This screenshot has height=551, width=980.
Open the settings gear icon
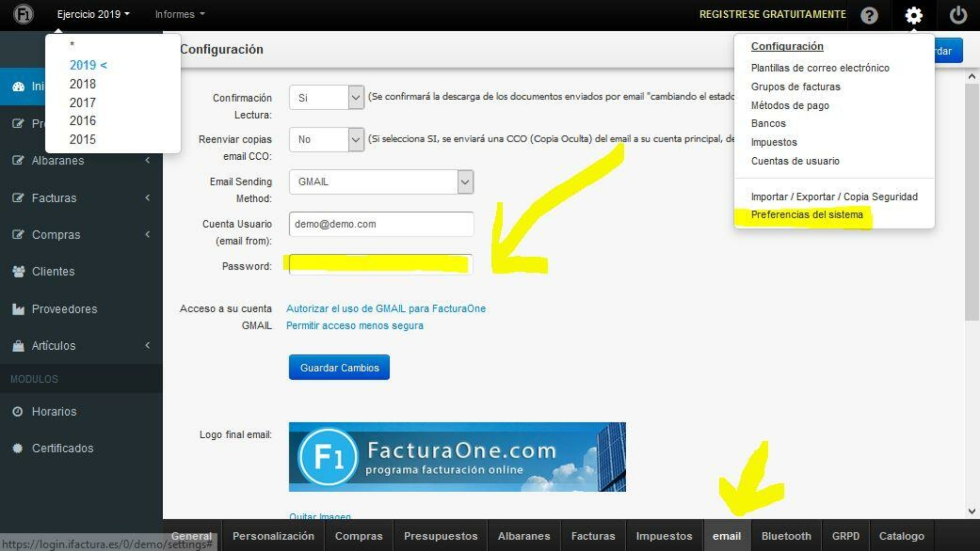[913, 14]
